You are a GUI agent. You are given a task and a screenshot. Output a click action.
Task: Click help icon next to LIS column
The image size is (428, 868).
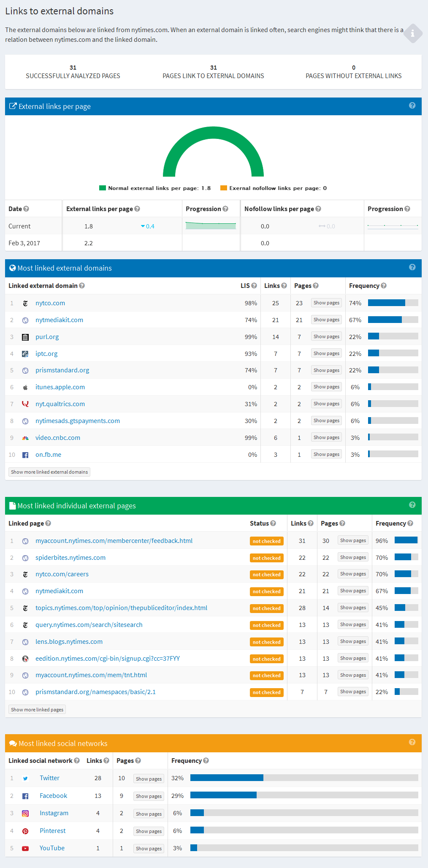point(254,285)
